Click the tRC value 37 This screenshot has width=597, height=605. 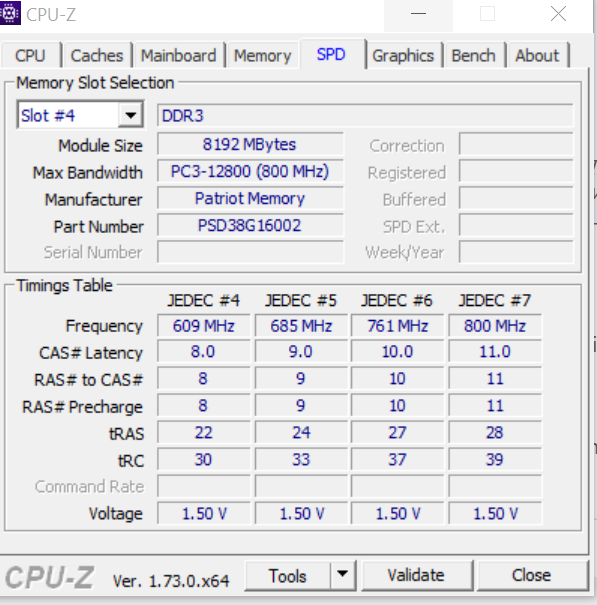397,460
